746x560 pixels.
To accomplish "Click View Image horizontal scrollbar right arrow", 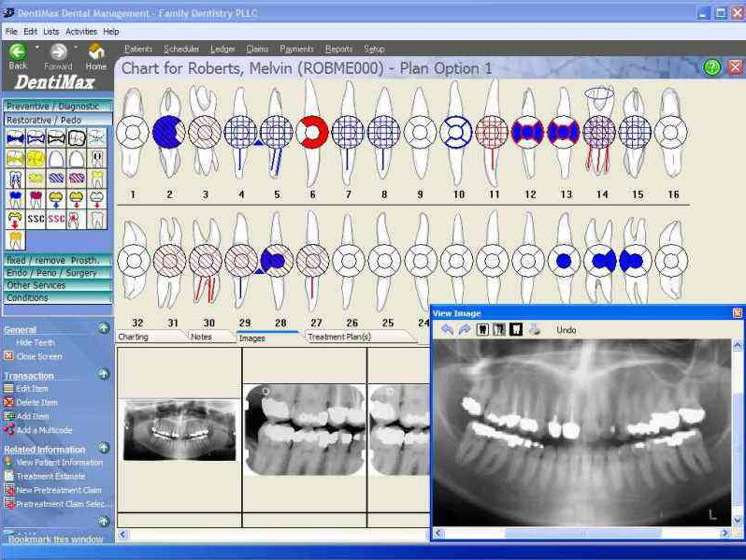I will [x=725, y=534].
